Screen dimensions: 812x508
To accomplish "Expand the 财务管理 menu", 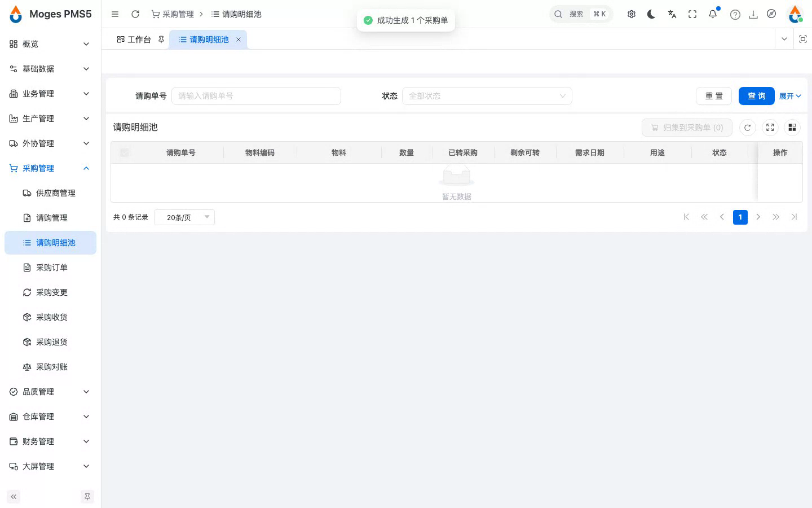I will coord(50,441).
